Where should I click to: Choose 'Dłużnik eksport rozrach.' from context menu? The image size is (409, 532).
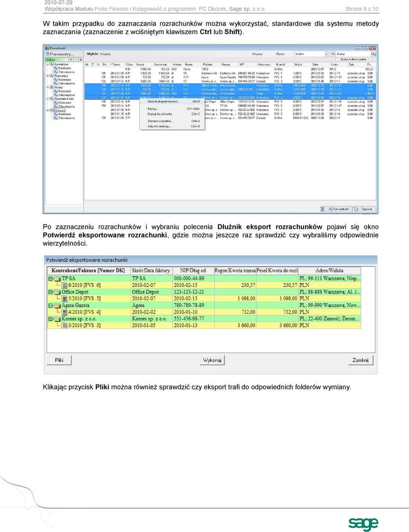click(x=172, y=101)
